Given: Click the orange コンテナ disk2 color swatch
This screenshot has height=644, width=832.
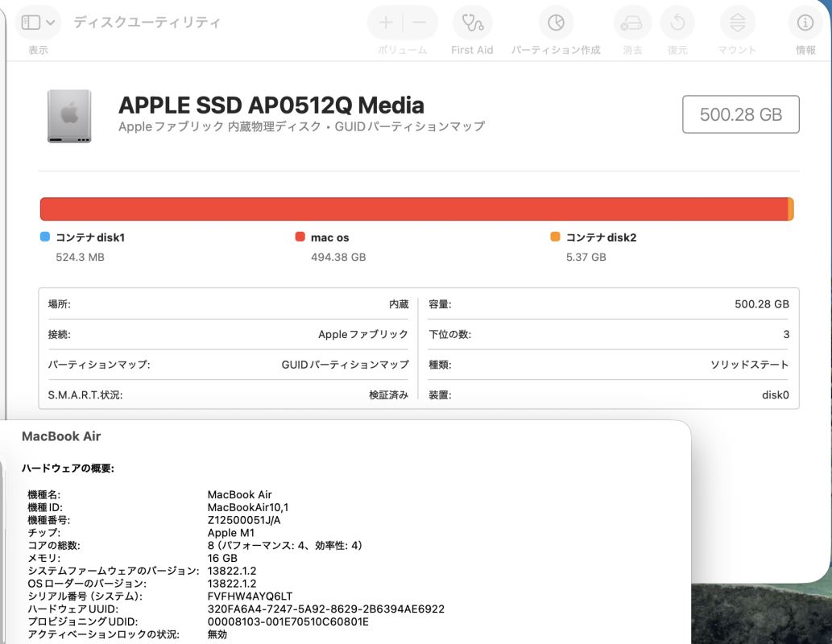Looking at the screenshot, I should pyautogui.click(x=555, y=237).
